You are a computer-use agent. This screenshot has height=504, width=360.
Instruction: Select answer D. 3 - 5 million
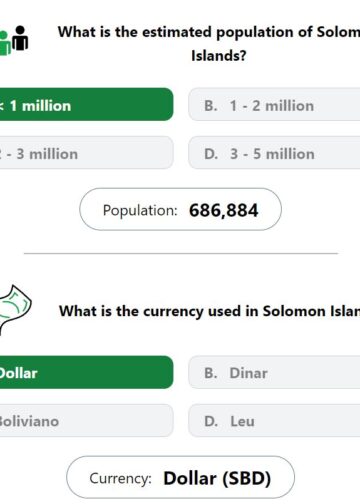pos(274,153)
